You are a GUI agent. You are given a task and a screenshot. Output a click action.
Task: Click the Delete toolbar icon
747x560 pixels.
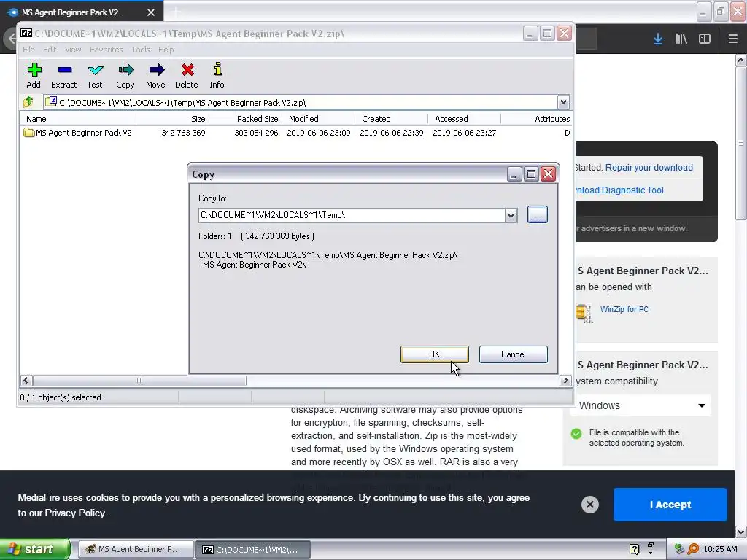coord(187,75)
